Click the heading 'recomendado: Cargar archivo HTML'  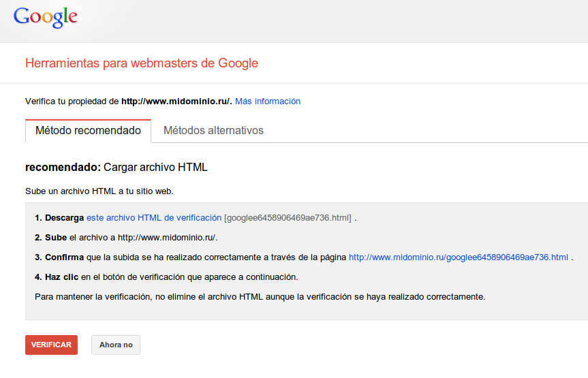pyautogui.click(x=117, y=168)
